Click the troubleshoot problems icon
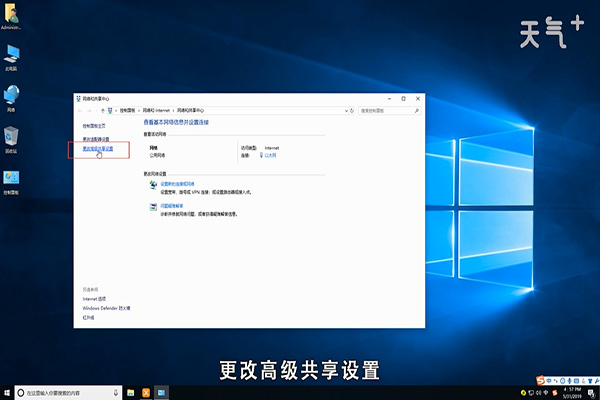Viewport: 600px width, 400px height. click(x=153, y=207)
